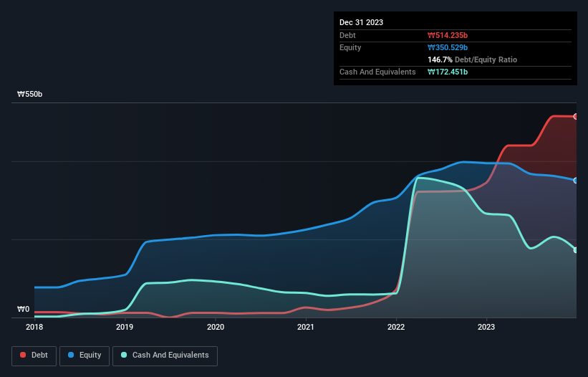The width and height of the screenshot is (588, 377).
Task: Click the ₩550b y-axis label
Action: pos(29,94)
